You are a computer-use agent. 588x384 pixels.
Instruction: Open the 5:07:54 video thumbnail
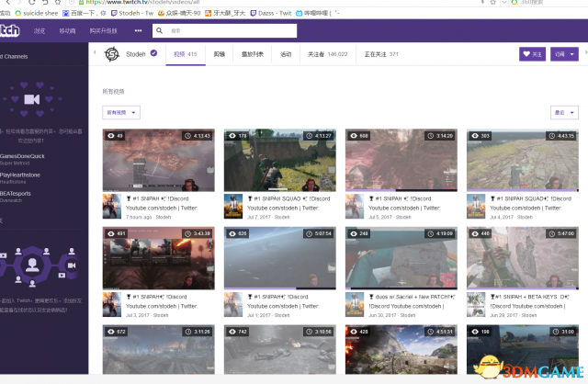pyautogui.click(x=279, y=258)
